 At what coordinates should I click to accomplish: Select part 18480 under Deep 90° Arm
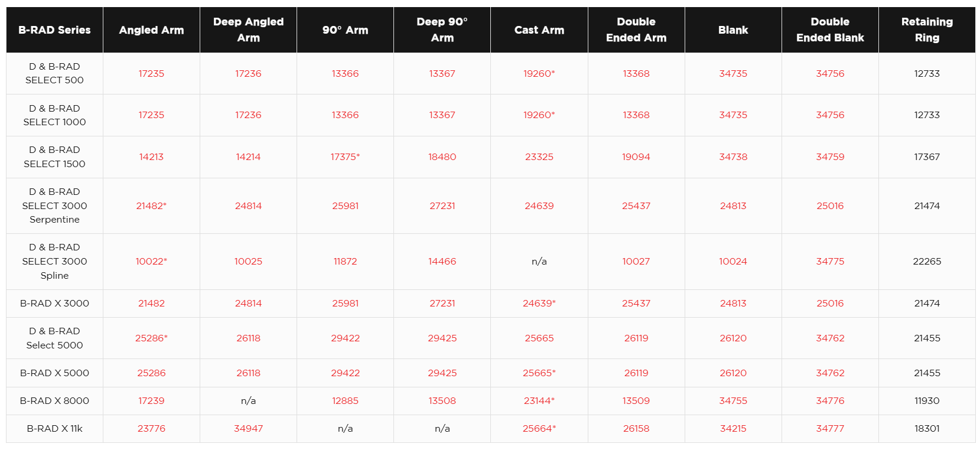(x=442, y=157)
